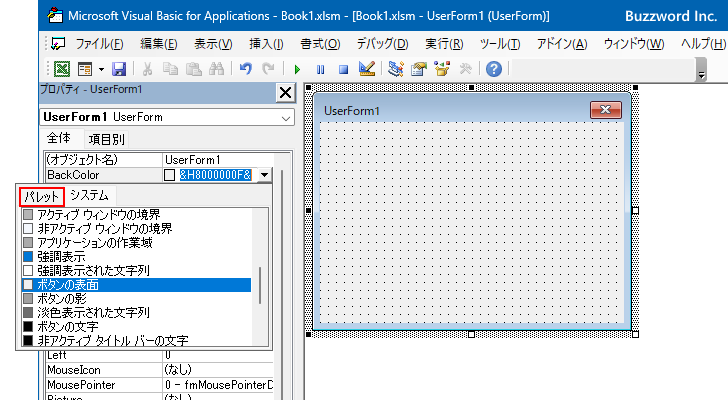The image size is (728, 400).
Task: Open the Project Explorer from the toolbar
Action: coord(396,69)
